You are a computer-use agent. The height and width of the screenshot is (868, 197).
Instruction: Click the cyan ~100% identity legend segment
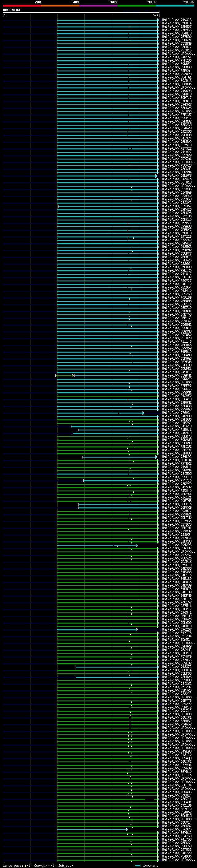(175, 6)
